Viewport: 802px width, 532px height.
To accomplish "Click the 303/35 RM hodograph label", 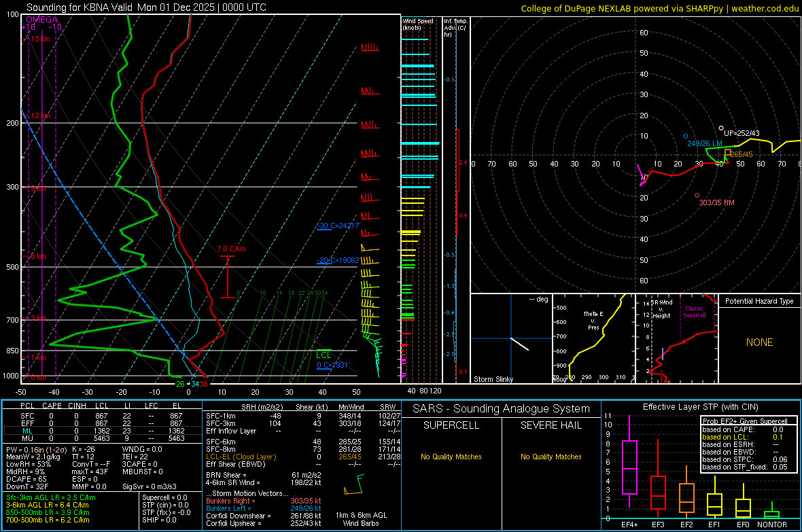I will coord(716,202).
